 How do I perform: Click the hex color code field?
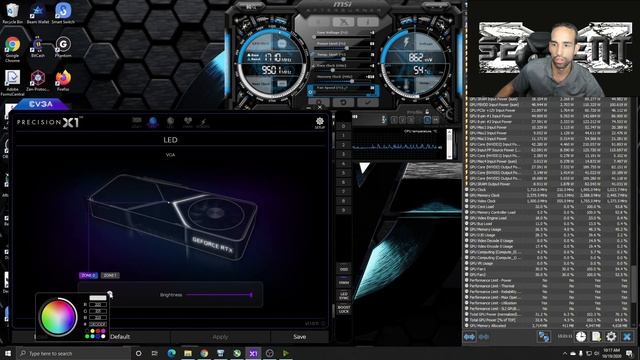(x=98, y=324)
